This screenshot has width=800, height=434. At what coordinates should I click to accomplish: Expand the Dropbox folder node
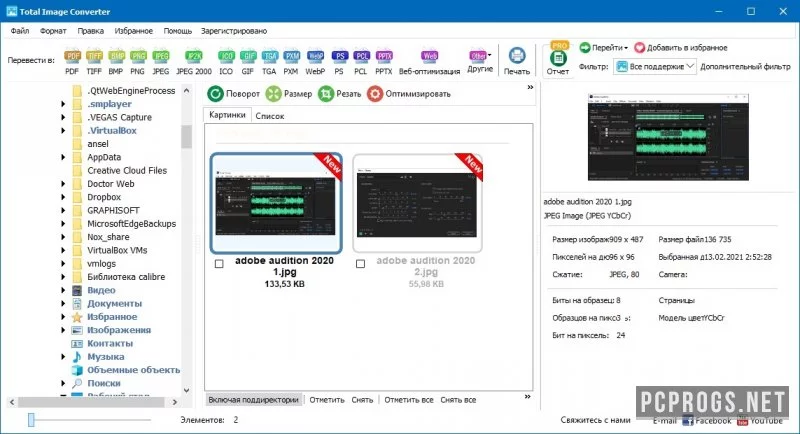[x=63, y=197]
